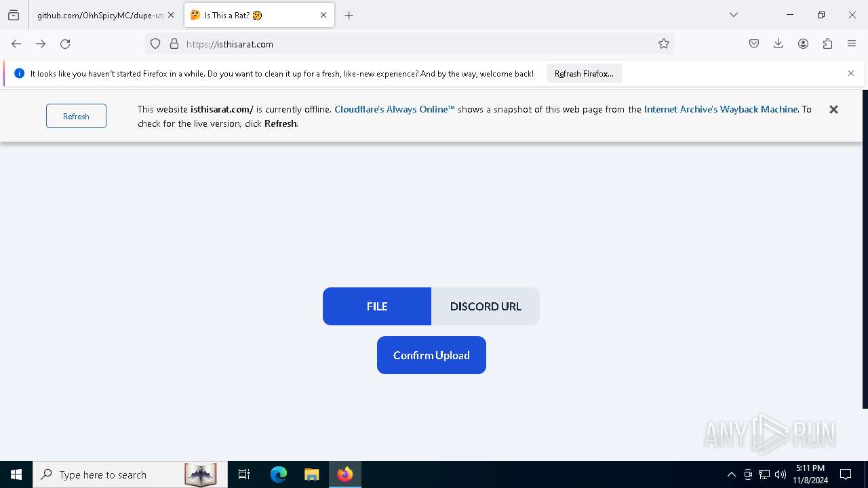This screenshot has height=488, width=868.
Task: Open the taskbar clock and date
Action: point(810,474)
